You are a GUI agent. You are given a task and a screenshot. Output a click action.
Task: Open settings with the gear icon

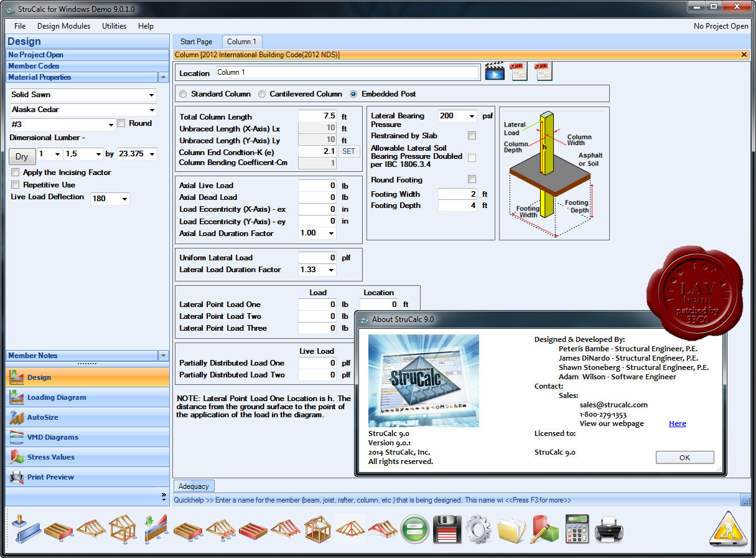[479, 529]
